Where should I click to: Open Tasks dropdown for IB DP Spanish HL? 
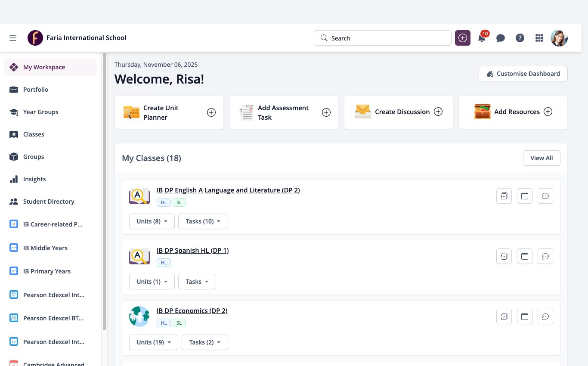pos(197,282)
